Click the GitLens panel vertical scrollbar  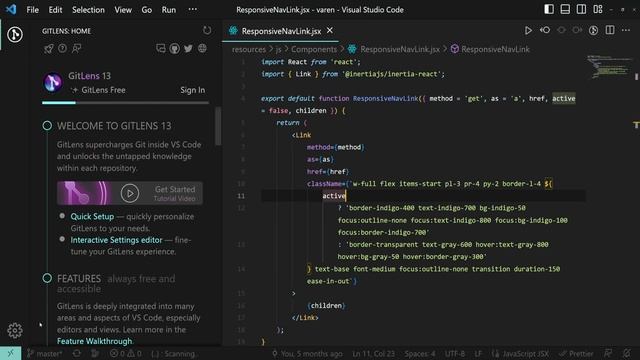click(218, 127)
